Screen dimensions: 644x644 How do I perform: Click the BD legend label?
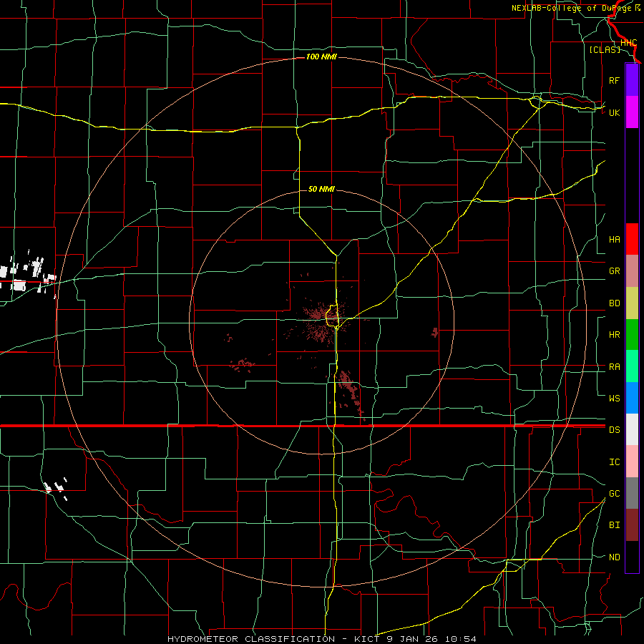point(614,303)
